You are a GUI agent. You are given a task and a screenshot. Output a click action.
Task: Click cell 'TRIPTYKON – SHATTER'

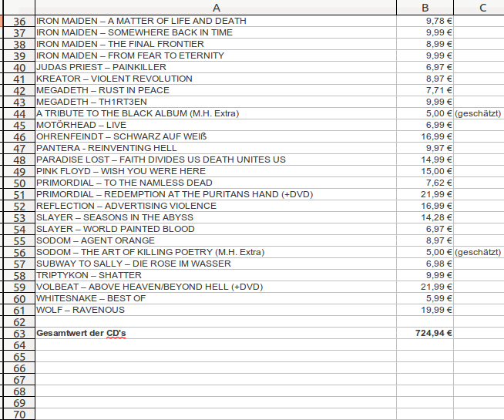coord(216,276)
